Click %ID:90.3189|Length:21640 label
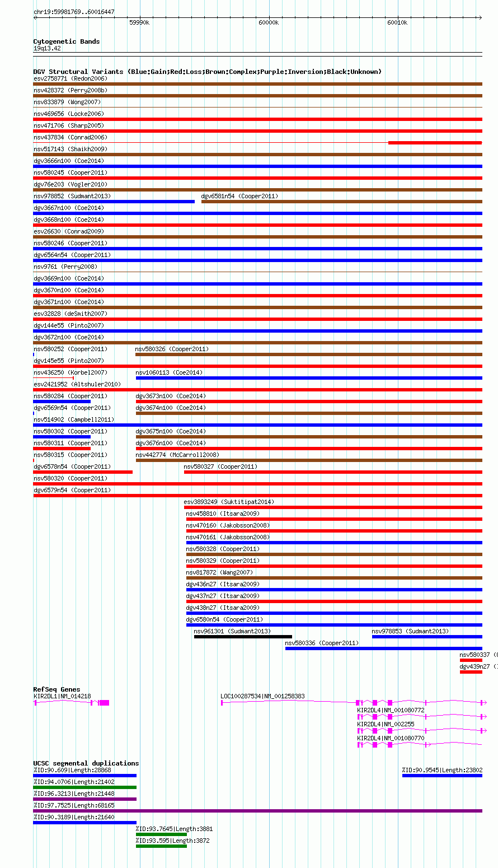Viewport: 498px width, 868px height. pos(74,817)
